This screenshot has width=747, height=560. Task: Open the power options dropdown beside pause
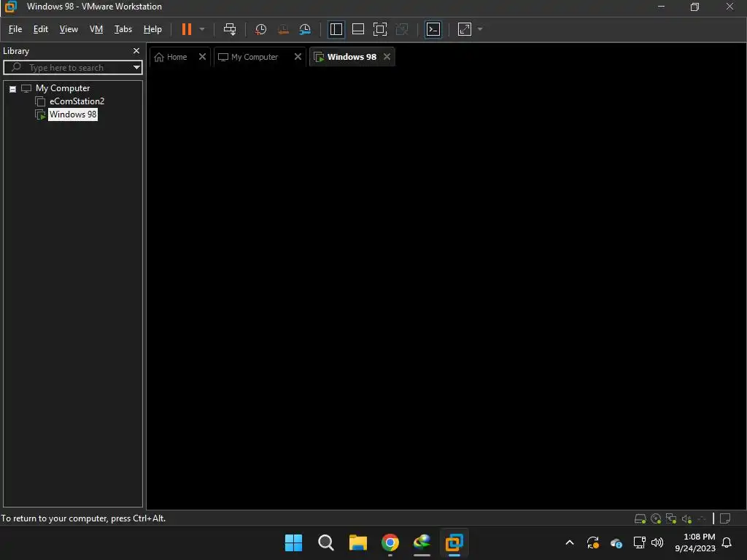click(202, 29)
